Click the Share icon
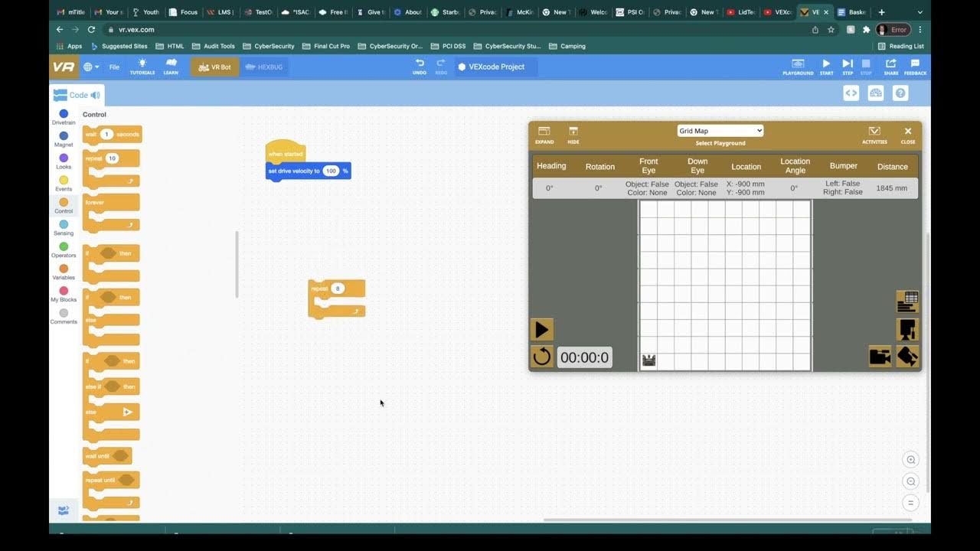This screenshot has width=980, height=551. point(891,67)
